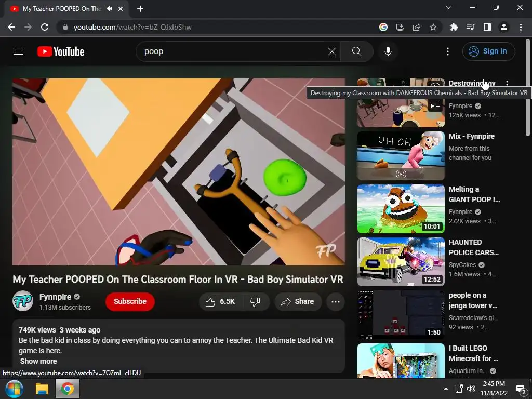This screenshot has height=399, width=532.
Task: Open the Fynnpire channel name link
Action: click(55, 297)
